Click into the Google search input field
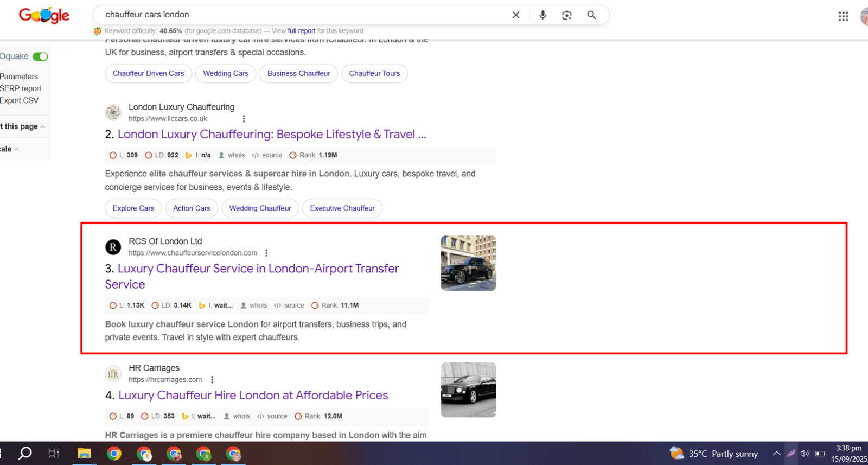Image resolution: width=868 pixels, height=465 pixels. pos(298,15)
